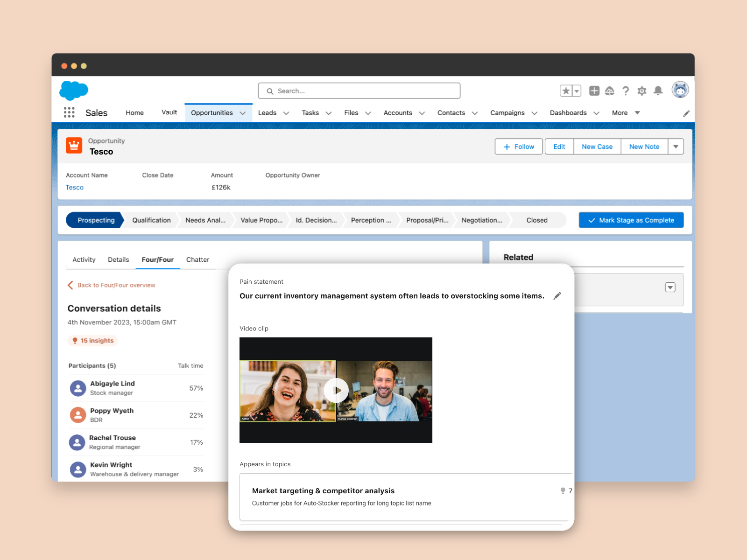Click the New Note button
Viewport: 747px width, 560px height.
[x=644, y=147]
